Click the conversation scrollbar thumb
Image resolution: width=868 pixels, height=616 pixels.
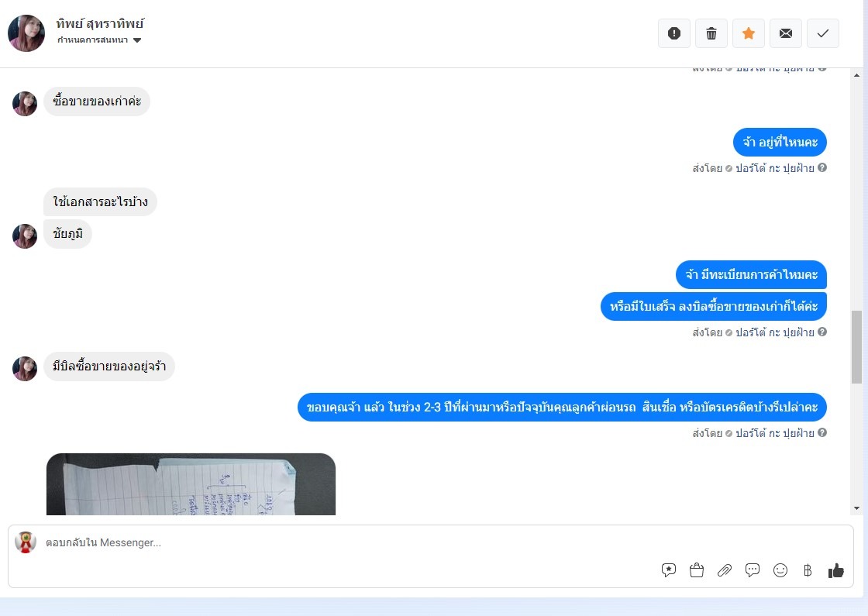[x=857, y=347]
